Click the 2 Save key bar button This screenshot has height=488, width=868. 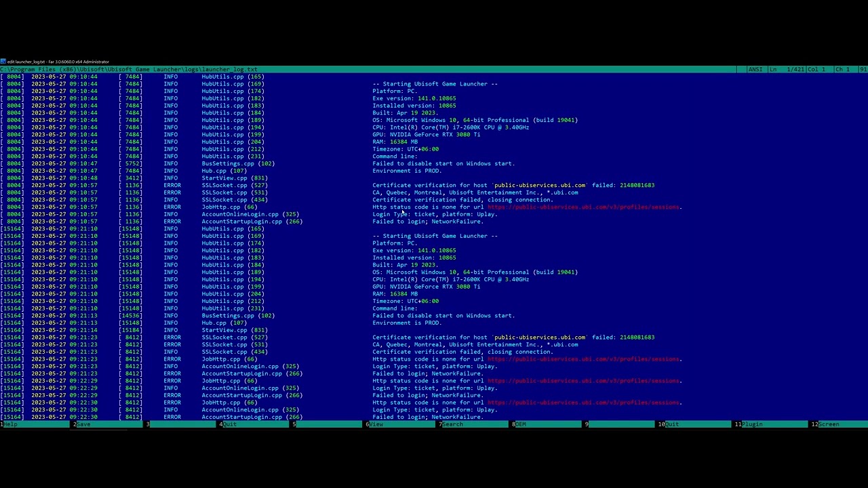pos(83,424)
